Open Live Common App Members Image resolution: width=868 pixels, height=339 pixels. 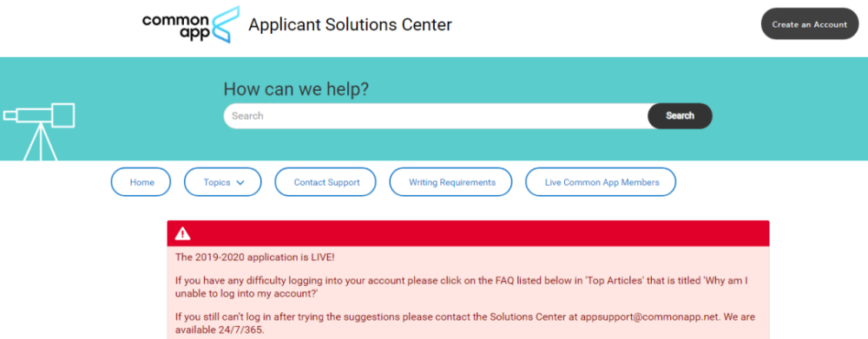point(602,182)
